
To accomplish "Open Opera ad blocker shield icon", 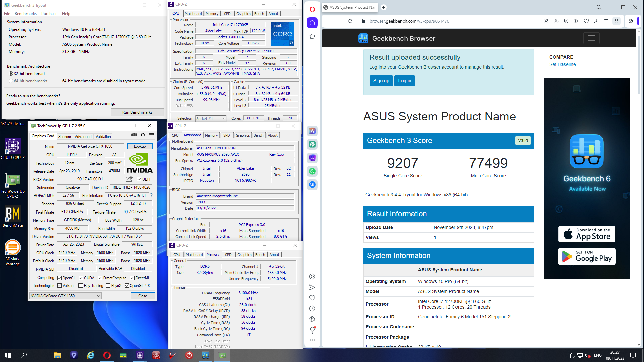I will (566, 21).
